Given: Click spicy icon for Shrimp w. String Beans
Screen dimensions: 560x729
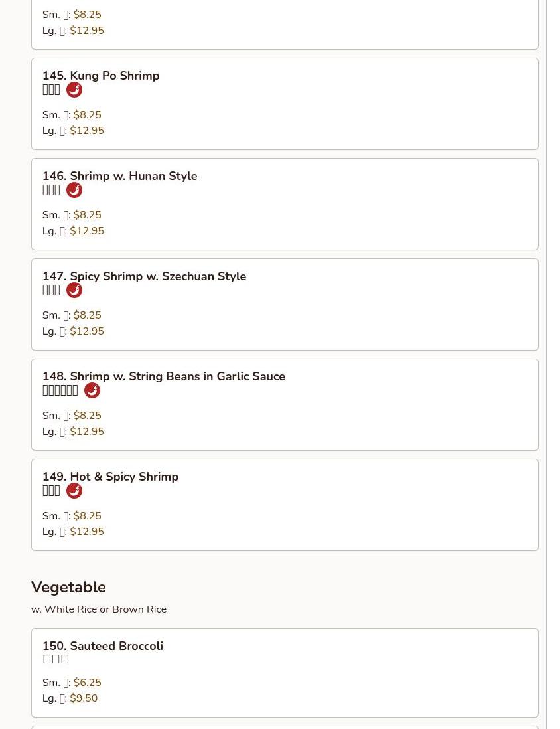Looking at the screenshot, I should coord(92,390).
